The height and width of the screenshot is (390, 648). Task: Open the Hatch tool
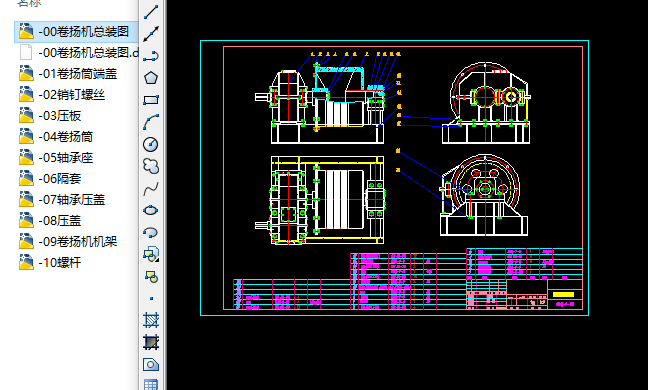click(151, 320)
